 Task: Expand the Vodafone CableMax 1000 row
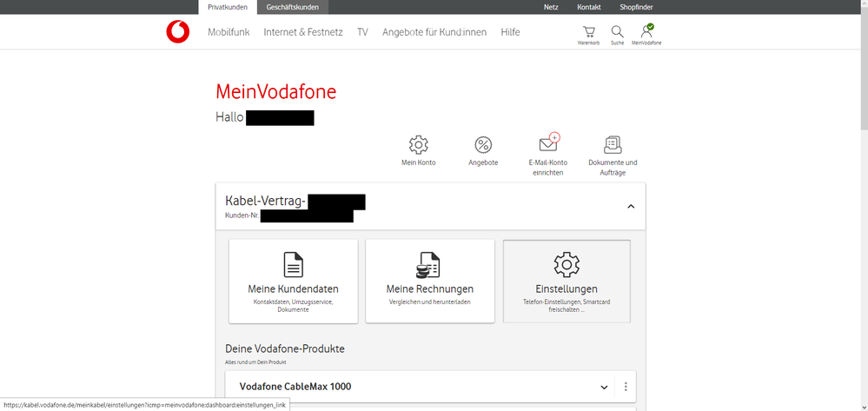(604, 388)
